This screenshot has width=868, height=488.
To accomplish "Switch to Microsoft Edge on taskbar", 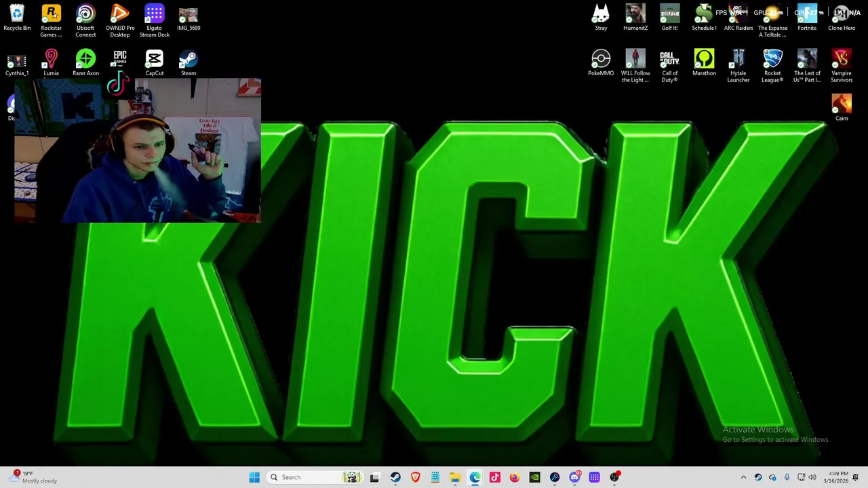I will (x=475, y=477).
